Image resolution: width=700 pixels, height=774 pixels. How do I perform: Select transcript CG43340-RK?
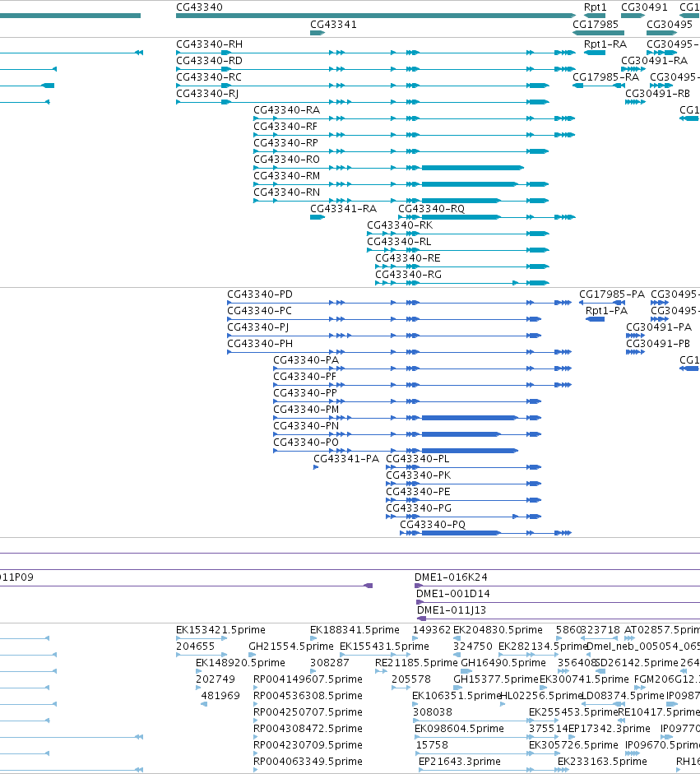click(x=400, y=225)
